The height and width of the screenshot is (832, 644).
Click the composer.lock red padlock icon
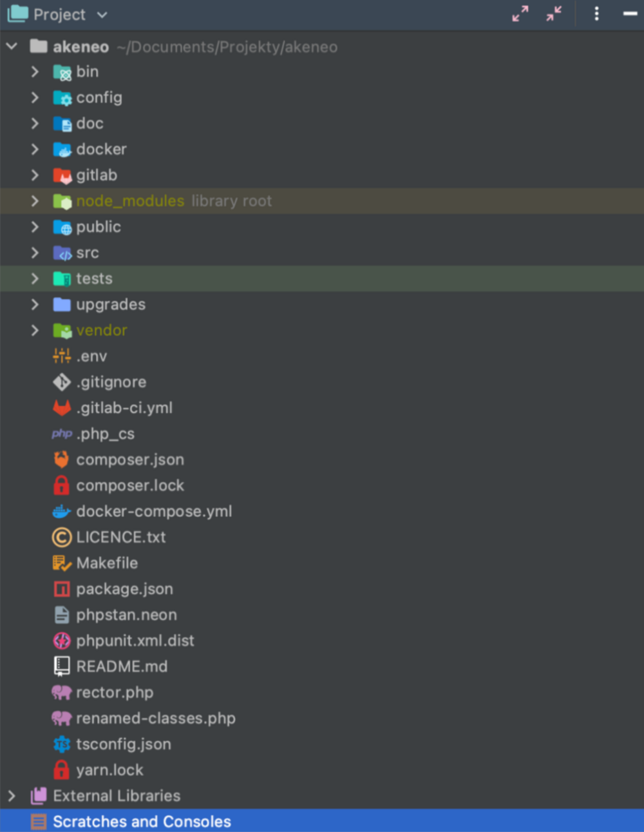(x=61, y=485)
